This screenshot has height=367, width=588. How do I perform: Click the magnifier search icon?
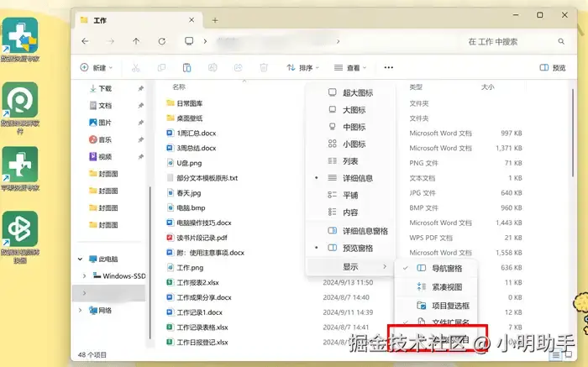coord(561,41)
